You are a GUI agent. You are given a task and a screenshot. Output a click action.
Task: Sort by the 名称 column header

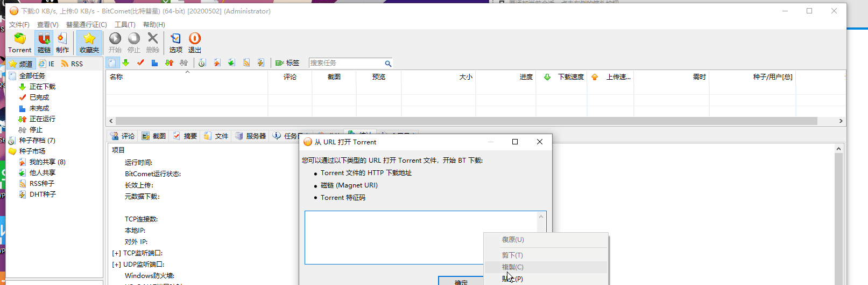187,77
